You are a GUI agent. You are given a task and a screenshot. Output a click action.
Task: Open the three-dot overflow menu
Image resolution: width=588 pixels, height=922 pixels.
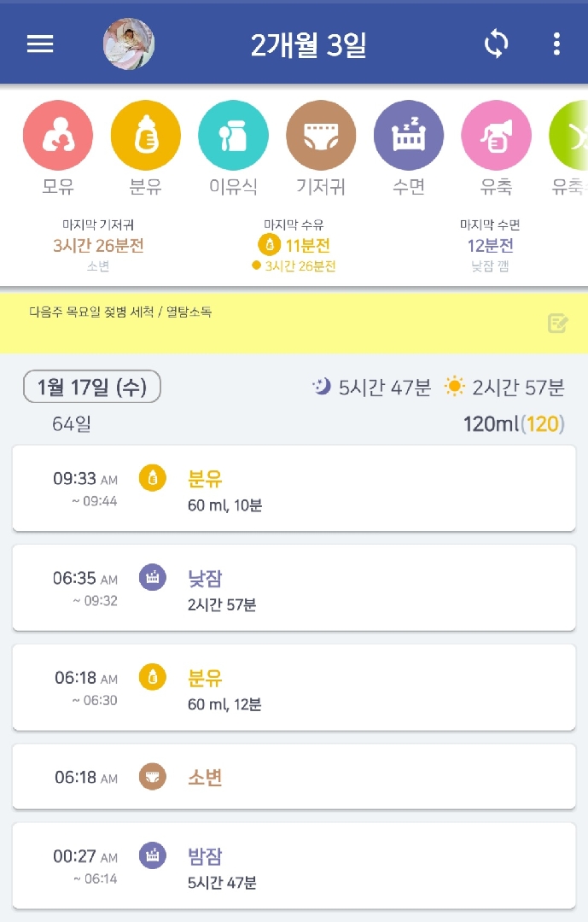coord(556,44)
